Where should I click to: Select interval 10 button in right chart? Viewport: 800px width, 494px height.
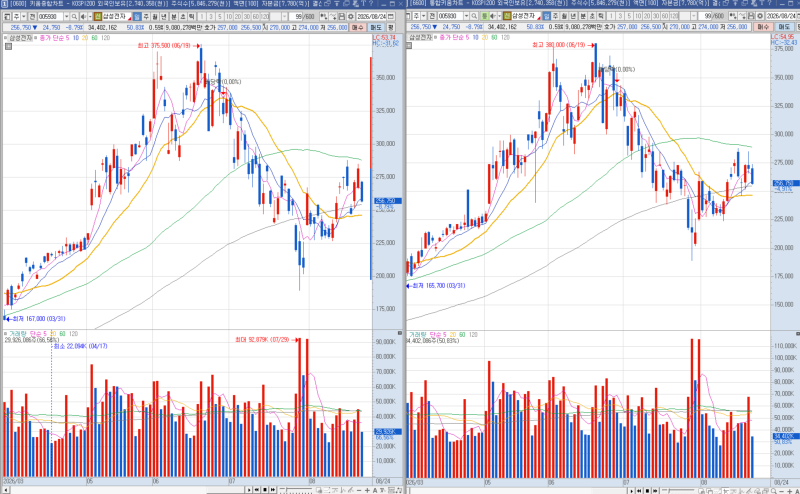tap(638, 16)
